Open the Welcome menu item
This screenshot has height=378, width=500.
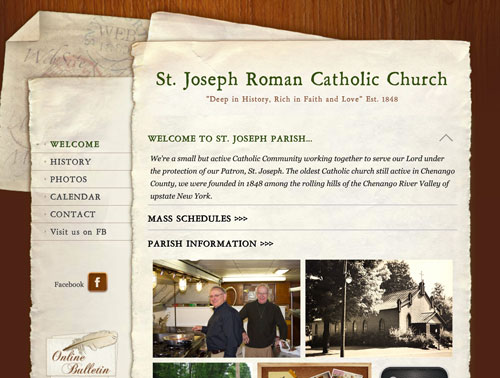pyautogui.click(x=75, y=144)
